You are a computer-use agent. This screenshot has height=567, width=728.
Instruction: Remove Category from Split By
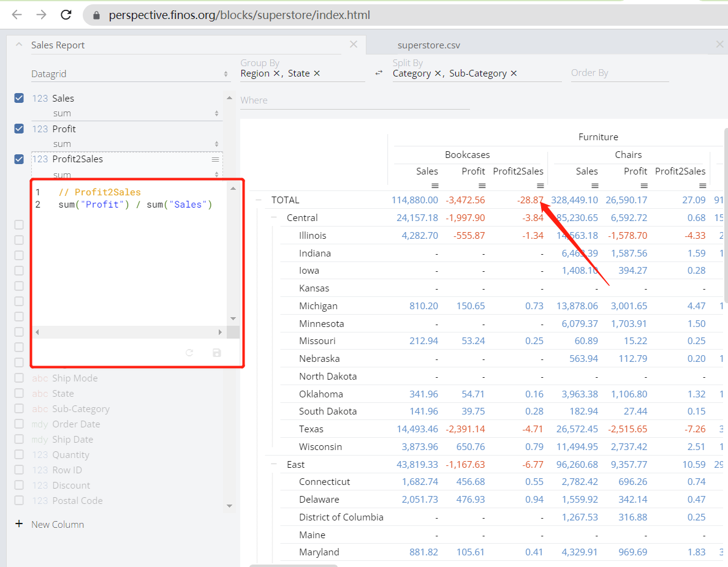click(438, 73)
